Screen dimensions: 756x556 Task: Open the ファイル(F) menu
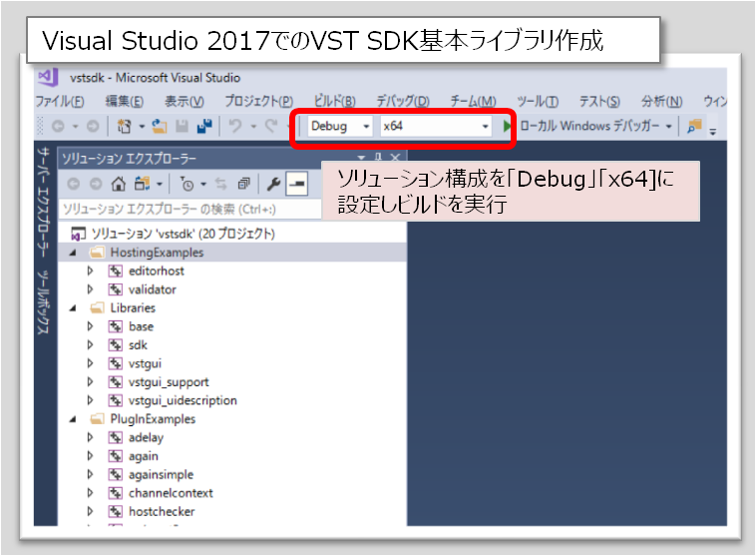(x=60, y=101)
